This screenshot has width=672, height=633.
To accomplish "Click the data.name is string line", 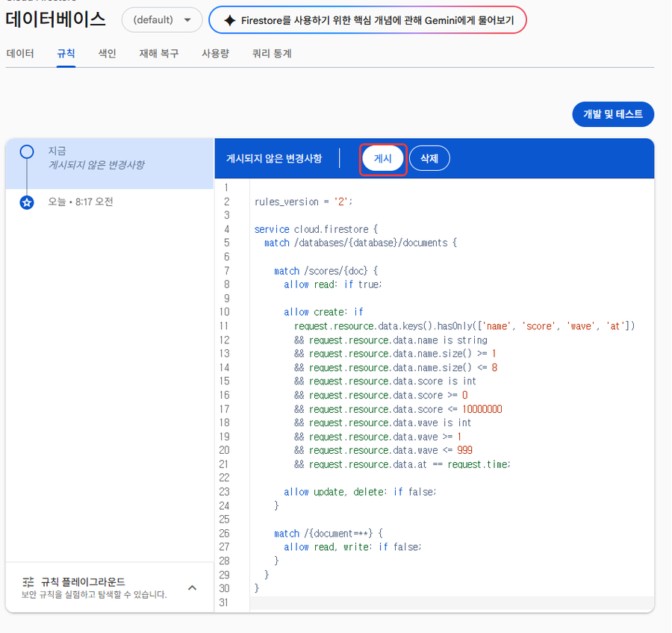I will 391,340.
